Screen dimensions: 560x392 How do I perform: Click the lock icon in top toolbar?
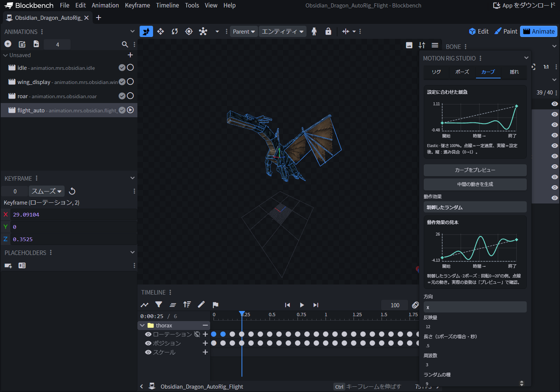click(x=328, y=31)
